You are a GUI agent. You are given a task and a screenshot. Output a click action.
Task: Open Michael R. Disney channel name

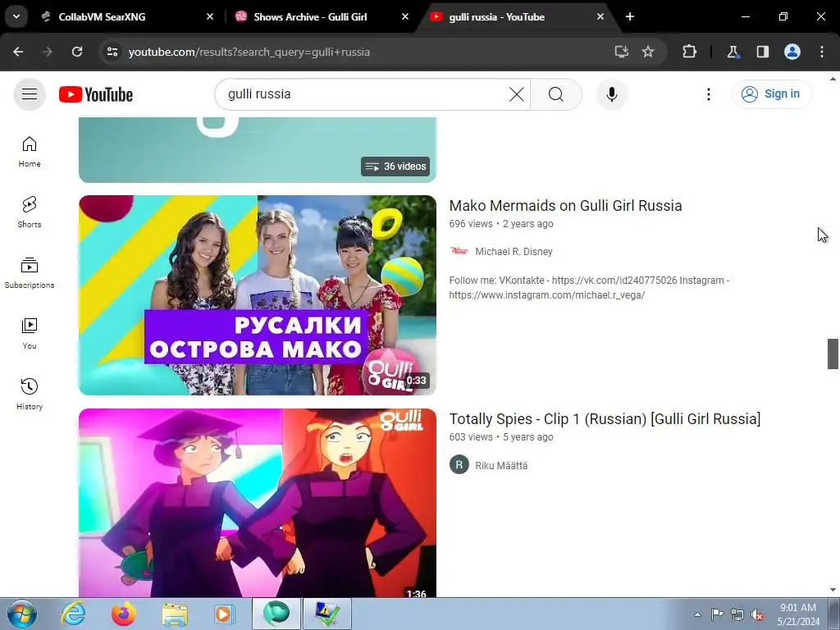(x=514, y=252)
